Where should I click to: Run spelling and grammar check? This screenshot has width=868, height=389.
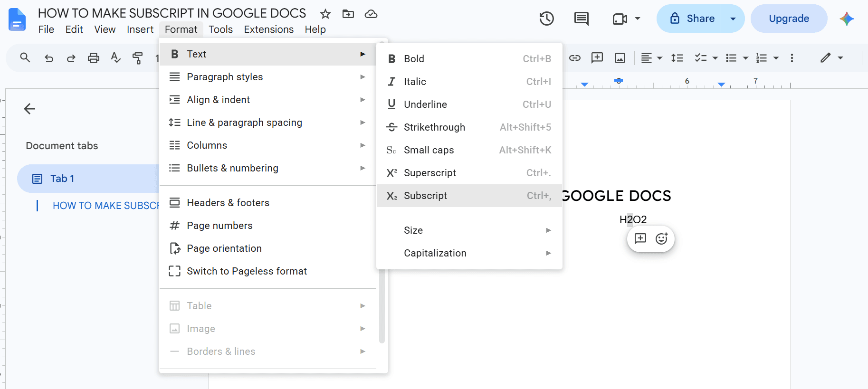click(x=115, y=58)
